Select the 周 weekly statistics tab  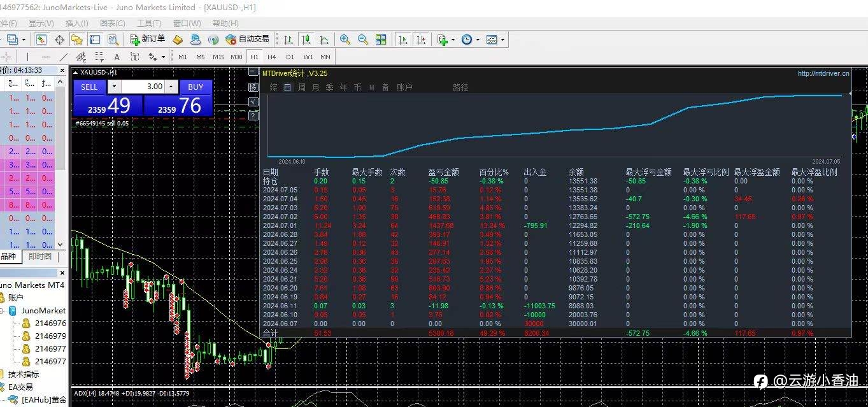pyautogui.click(x=302, y=87)
